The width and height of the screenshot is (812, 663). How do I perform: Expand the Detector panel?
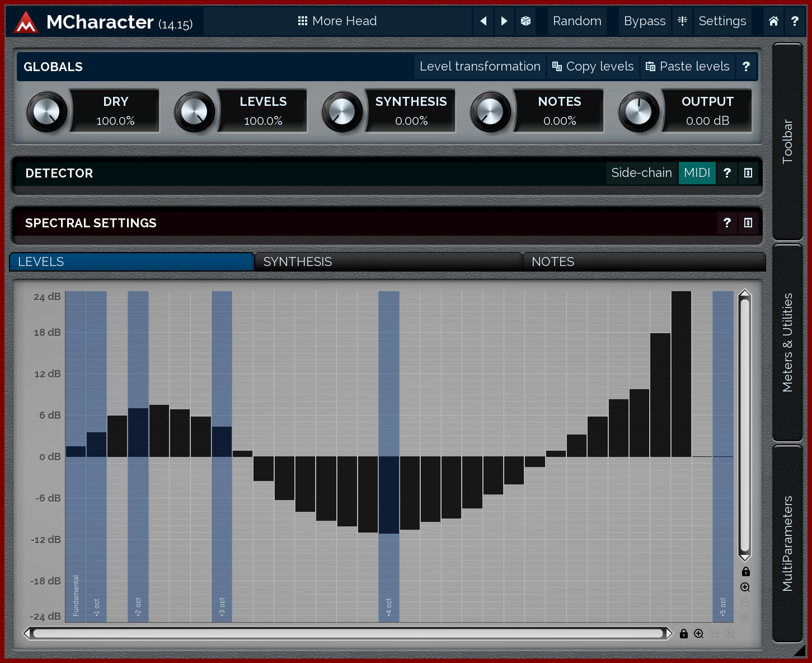click(x=748, y=173)
